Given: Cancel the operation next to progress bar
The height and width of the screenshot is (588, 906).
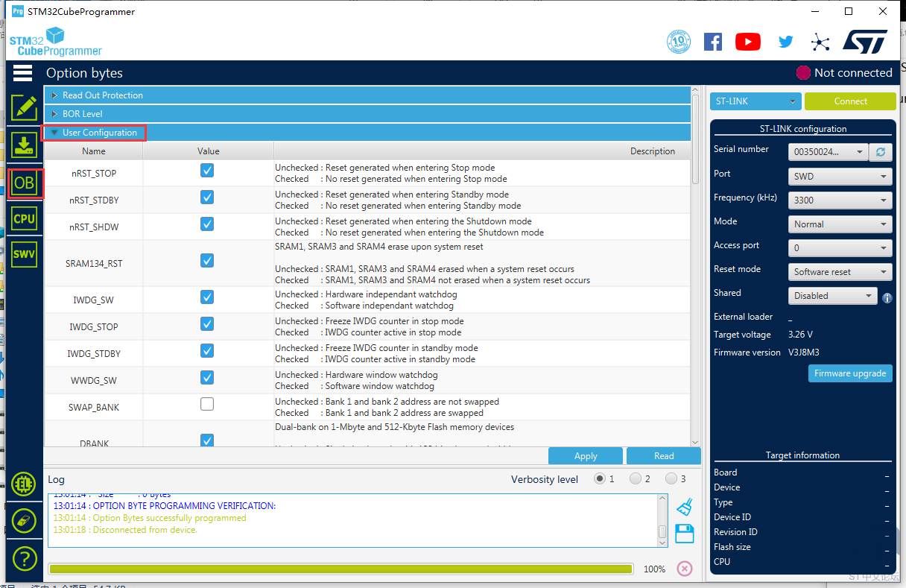Looking at the screenshot, I should point(685,569).
